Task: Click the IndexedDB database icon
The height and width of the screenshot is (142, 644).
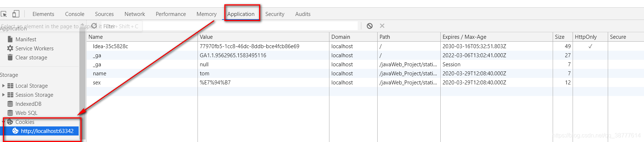Action: click(x=10, y=104)
